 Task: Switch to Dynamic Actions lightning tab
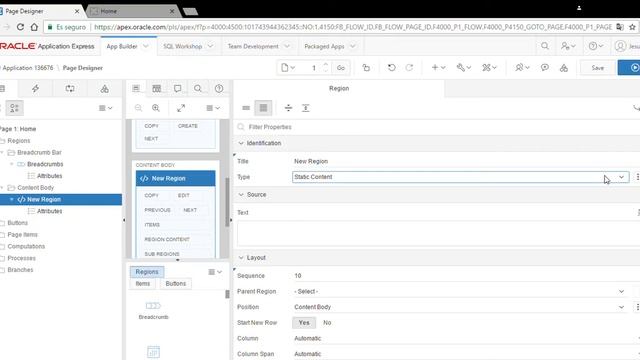[x=36, y=88]
